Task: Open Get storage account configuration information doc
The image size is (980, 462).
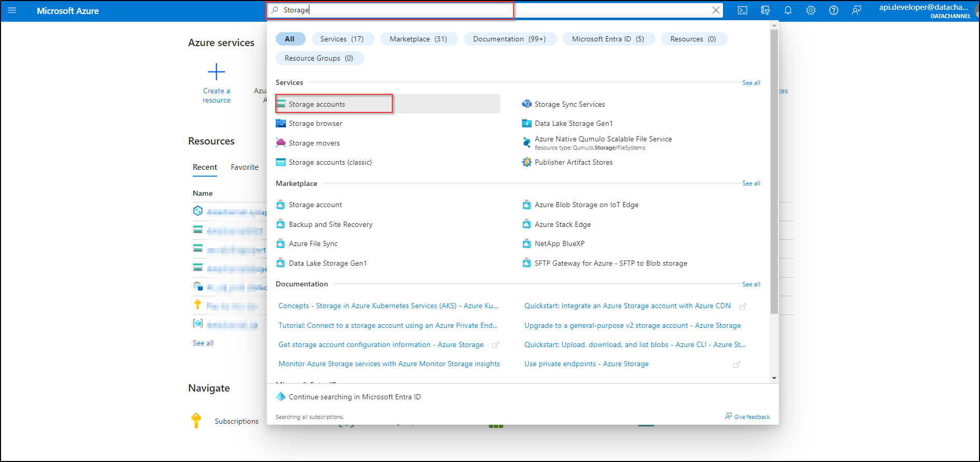Action: coord(381,344)
